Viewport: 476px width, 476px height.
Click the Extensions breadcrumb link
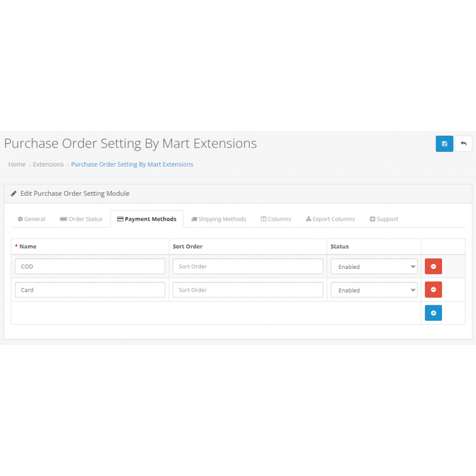pyautogui.click(x=48, y=164)
